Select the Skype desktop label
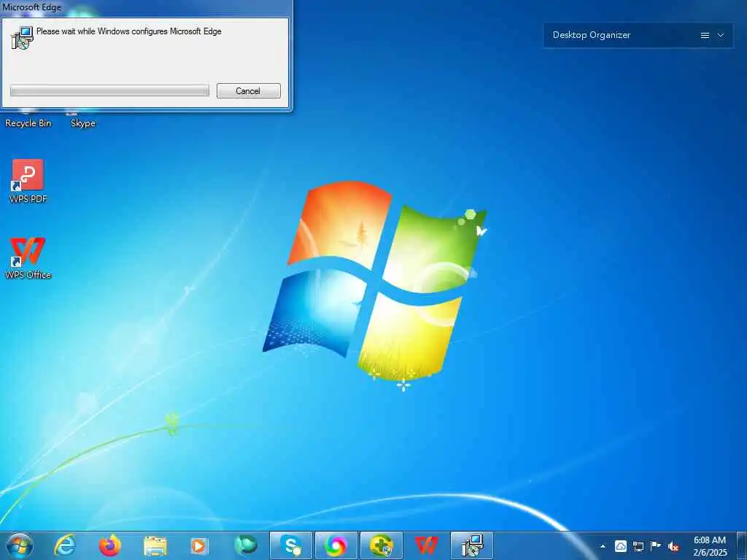 [83, 122]
